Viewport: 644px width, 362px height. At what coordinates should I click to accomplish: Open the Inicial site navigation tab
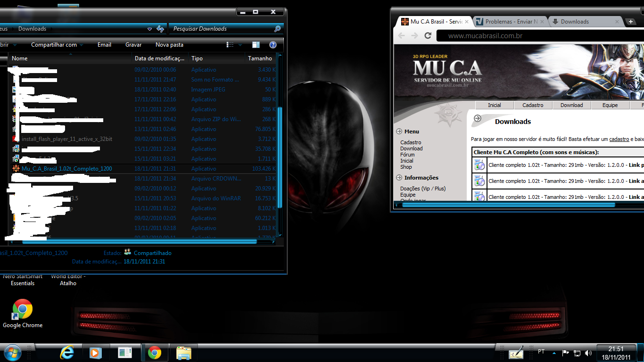tap(495, 105)
